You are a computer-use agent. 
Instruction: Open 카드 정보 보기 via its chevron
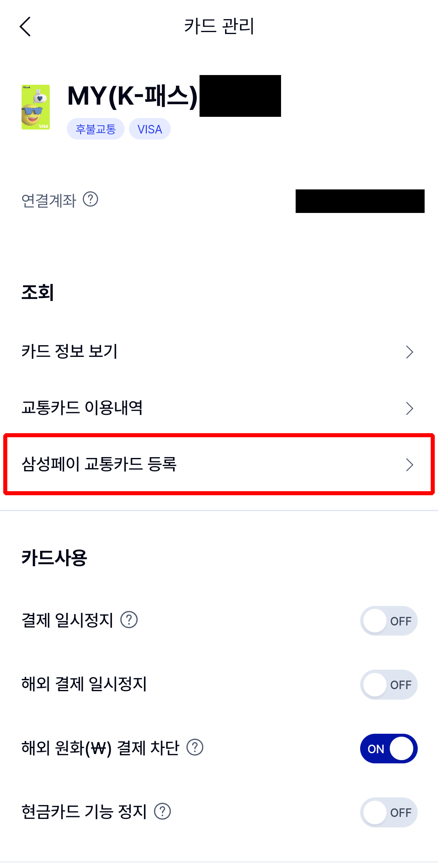[410, 352]
